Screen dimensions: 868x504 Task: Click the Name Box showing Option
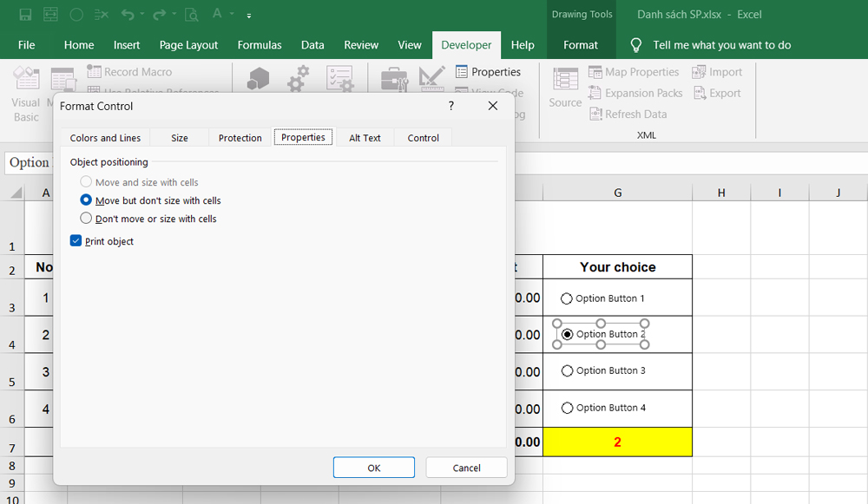30,163
